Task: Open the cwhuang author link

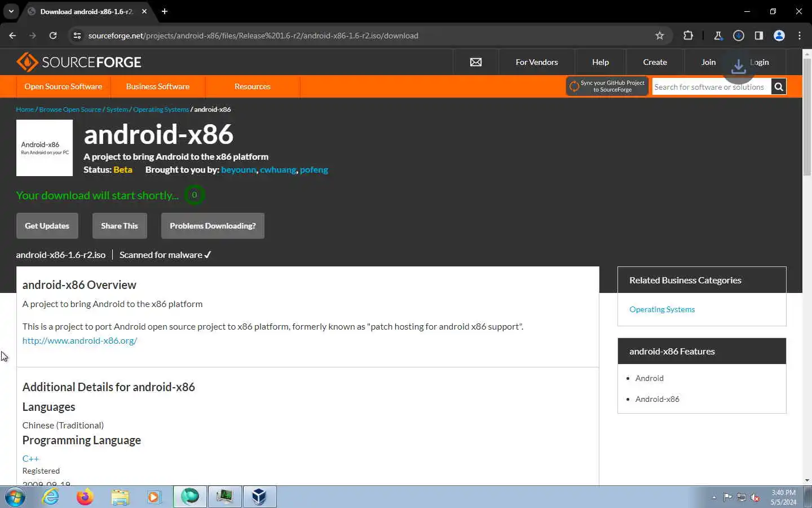Action: click(278, 170)
